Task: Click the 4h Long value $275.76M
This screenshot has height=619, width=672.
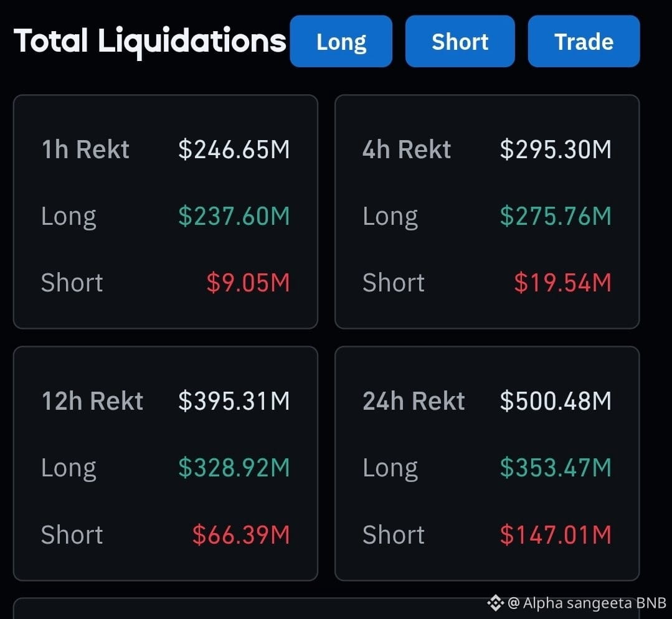Action: point(556,215)
